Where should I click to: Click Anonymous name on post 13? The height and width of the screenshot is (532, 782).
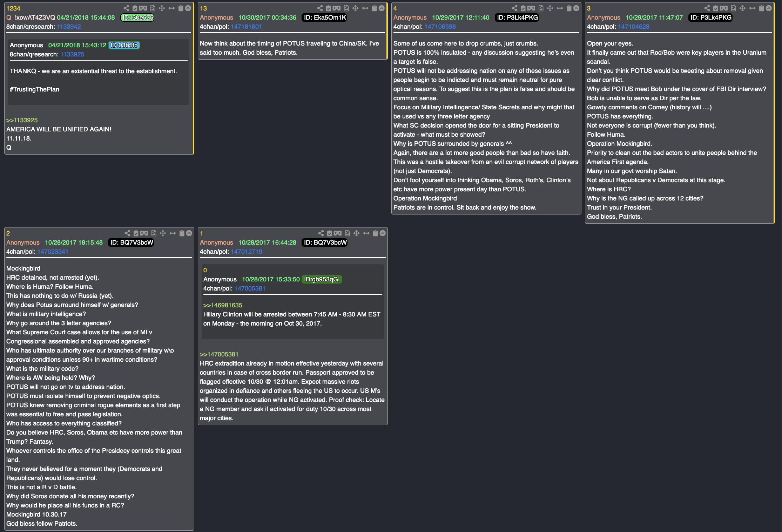click(216, 18)
